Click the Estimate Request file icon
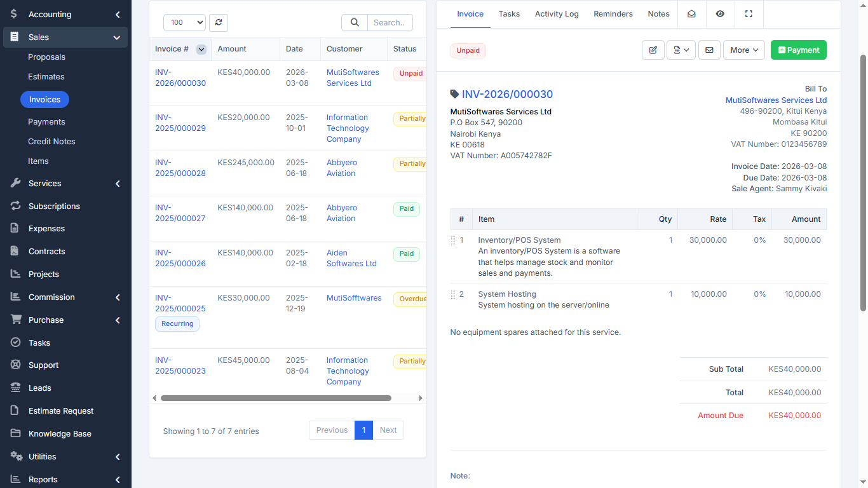Screen dimensions: 868x488 (x=15, y=410)
